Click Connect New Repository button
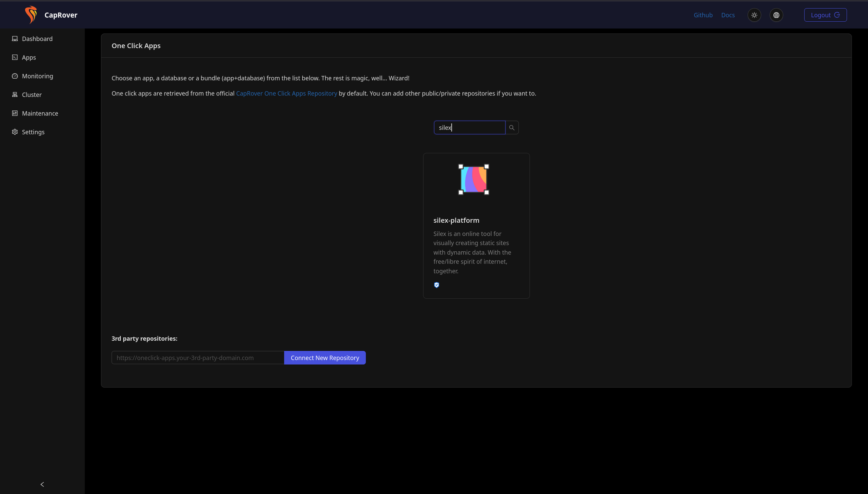This screenshot has width=868, height=494. [325, 357]
